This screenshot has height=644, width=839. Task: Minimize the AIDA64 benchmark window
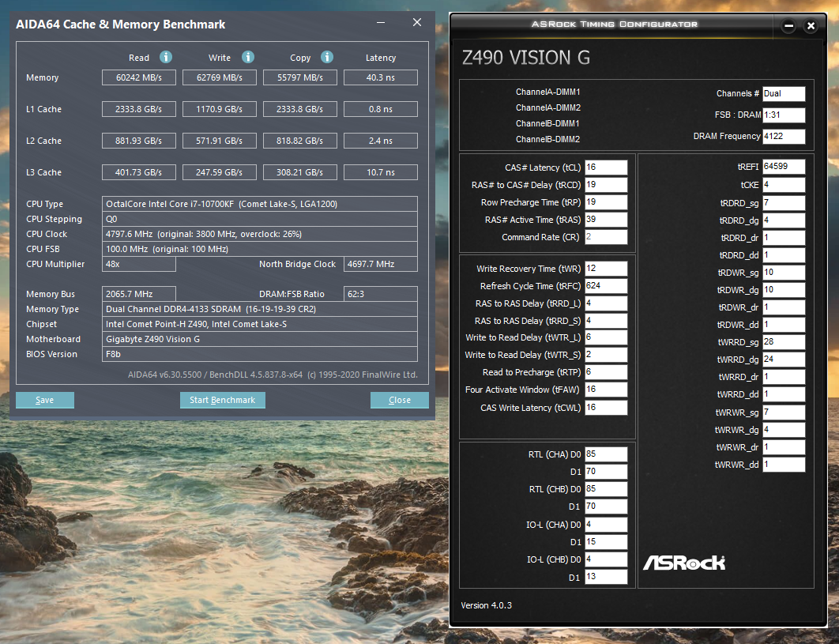[381, 22]
